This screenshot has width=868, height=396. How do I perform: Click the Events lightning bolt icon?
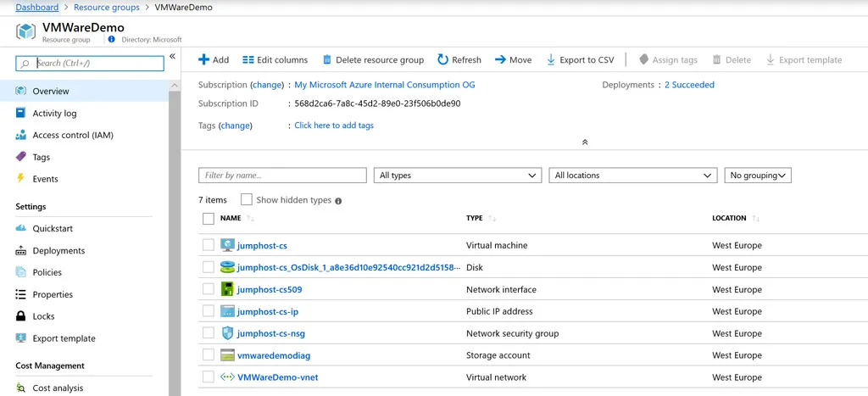tap(21, 178)
